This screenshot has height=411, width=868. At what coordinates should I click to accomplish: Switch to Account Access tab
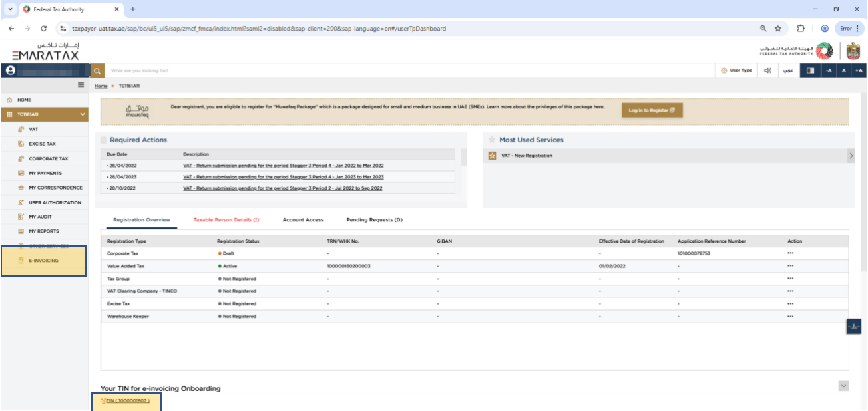[303, 220]
